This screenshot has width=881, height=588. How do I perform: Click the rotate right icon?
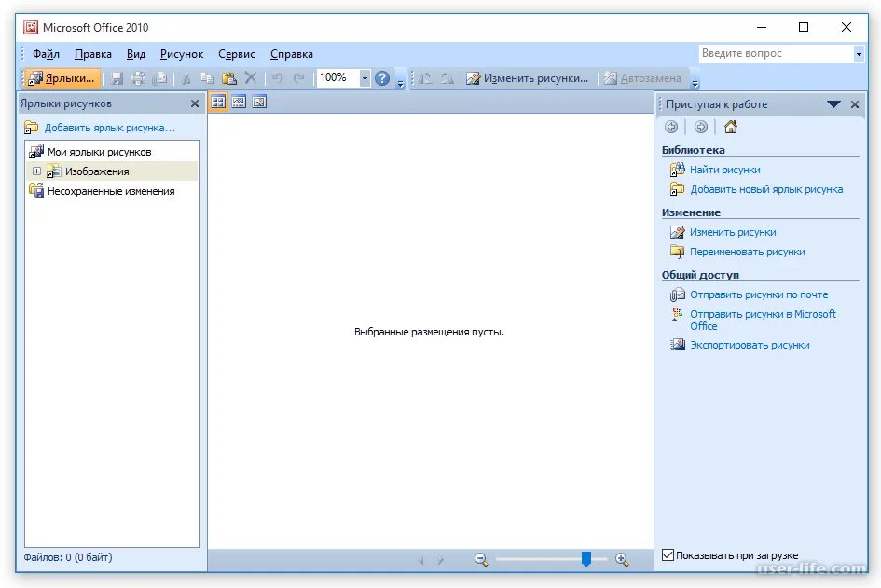click(447, 78)
